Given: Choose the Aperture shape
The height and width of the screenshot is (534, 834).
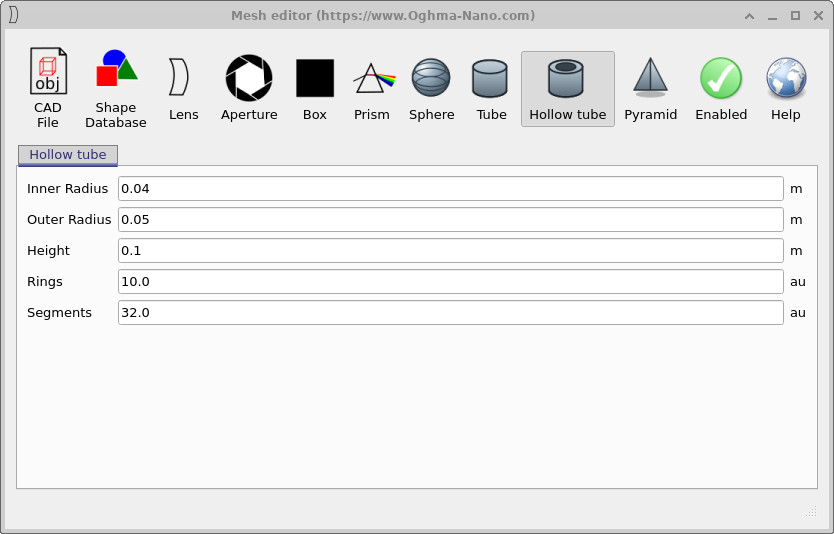Looking at the screenshot, I should click(249, 88).
